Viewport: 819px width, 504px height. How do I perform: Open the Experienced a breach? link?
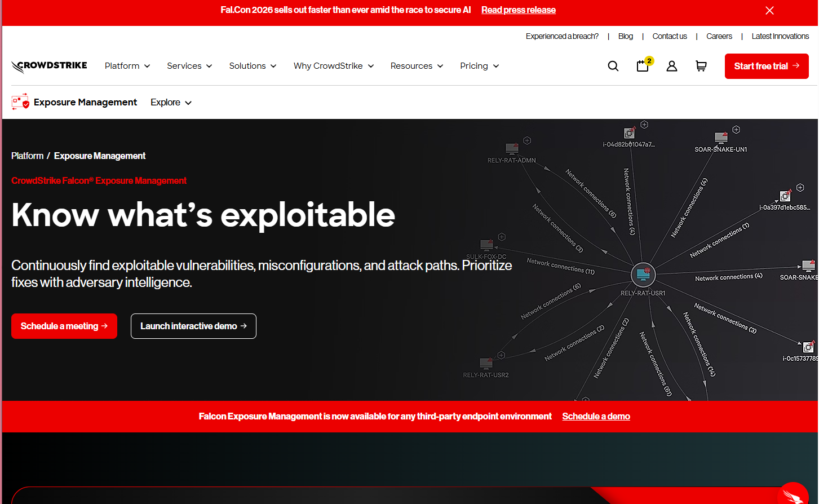(562, 36)
